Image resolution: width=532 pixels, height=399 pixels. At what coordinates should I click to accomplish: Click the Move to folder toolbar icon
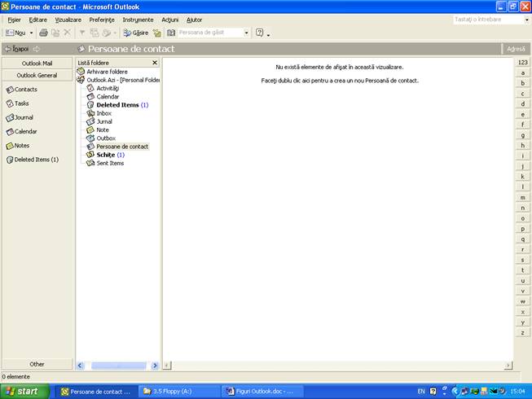pyautogui.click(x=55, y=33)
